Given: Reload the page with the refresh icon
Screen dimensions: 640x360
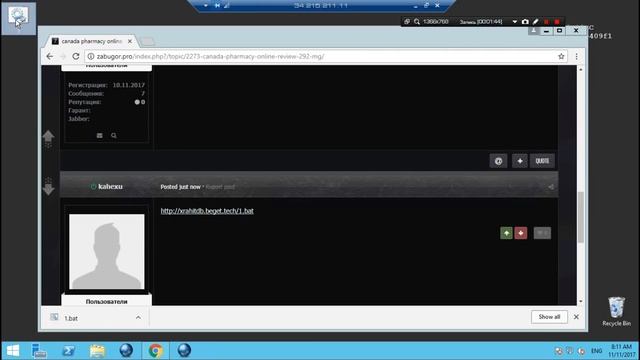Looking at the screenshot, I should [x=76, y=56].
